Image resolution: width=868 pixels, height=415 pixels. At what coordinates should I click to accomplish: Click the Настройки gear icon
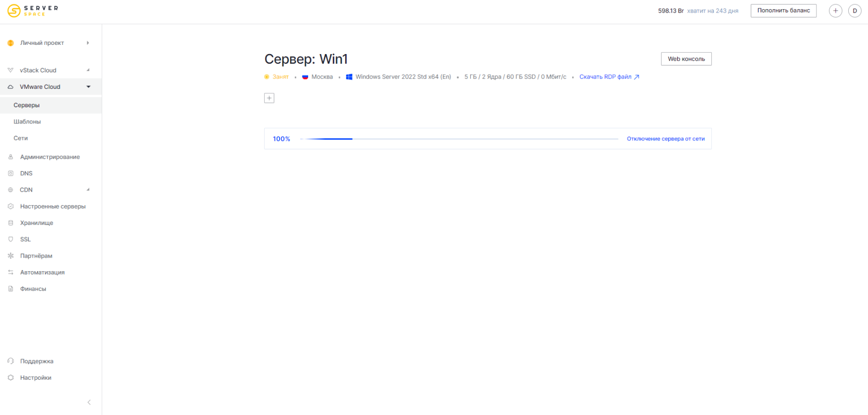coord(11,377)
